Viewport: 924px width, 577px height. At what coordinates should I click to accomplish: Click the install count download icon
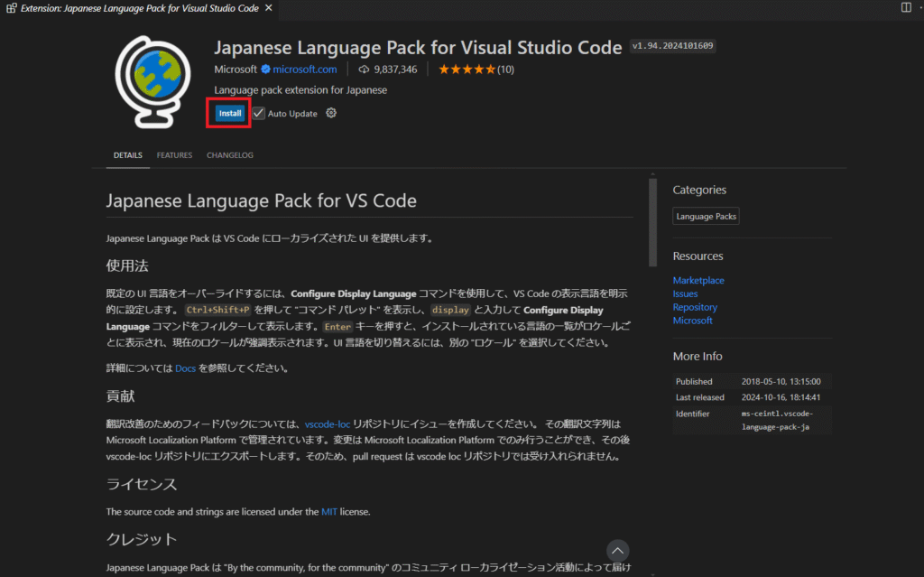click(364, 70)
